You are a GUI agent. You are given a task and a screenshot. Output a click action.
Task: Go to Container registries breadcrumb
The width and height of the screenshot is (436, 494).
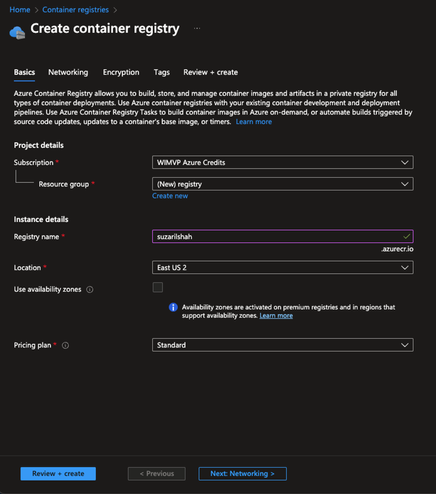point(75,10)
